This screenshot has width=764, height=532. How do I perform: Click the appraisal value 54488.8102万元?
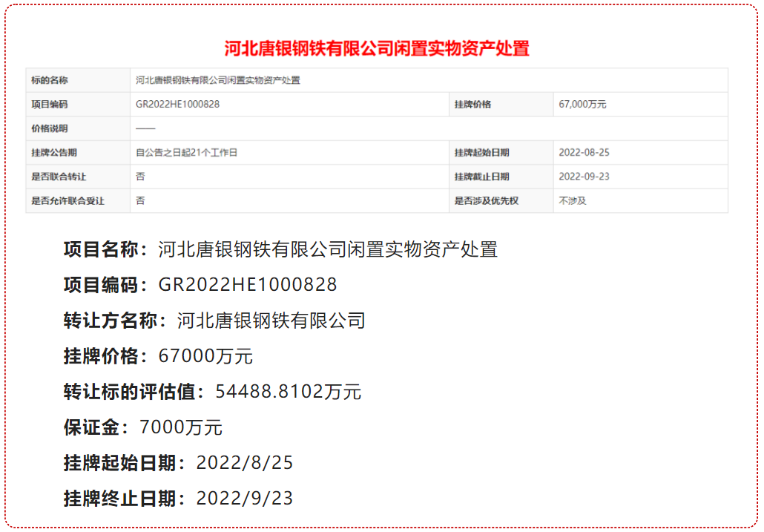[289, 392]
